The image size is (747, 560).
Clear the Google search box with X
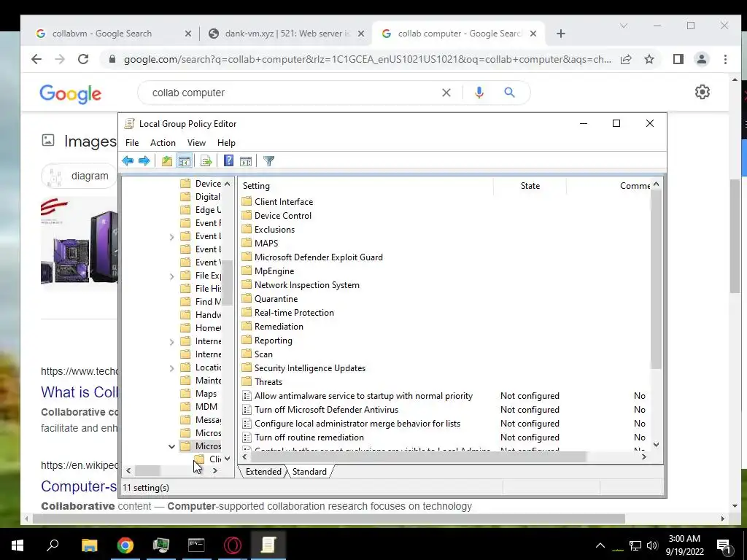(x=446, y=93)
